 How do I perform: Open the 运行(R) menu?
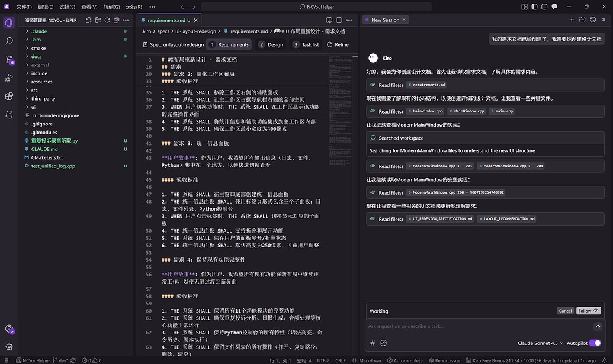point(134,7)
